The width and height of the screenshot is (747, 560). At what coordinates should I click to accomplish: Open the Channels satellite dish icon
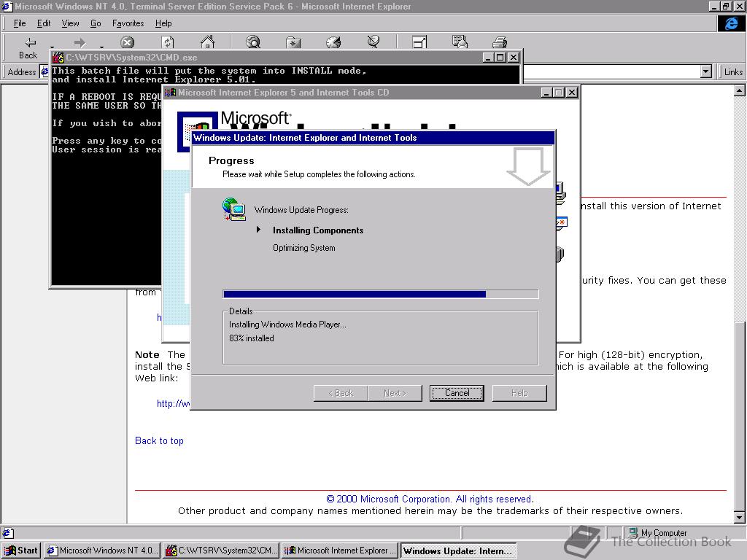pos(373,42)
